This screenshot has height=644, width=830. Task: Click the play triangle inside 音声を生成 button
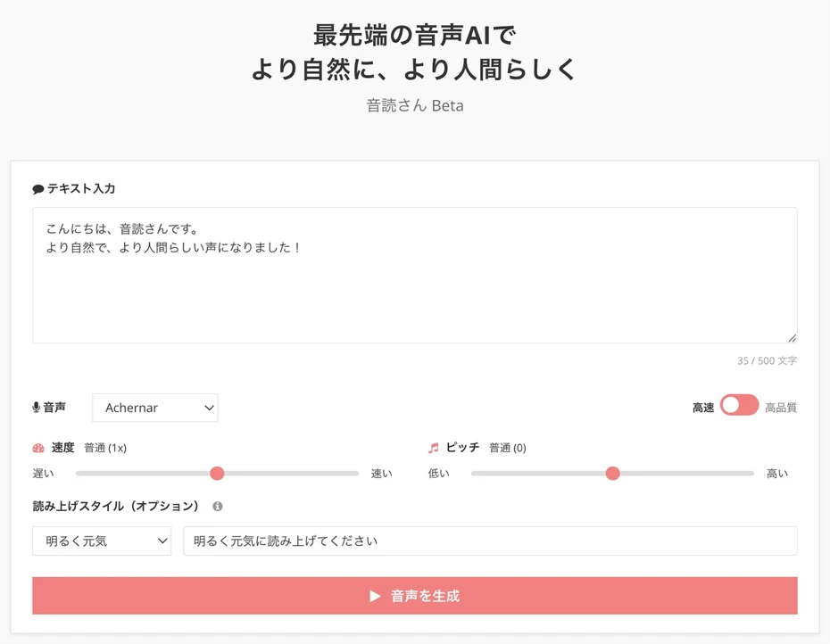[x=374, y=596]
